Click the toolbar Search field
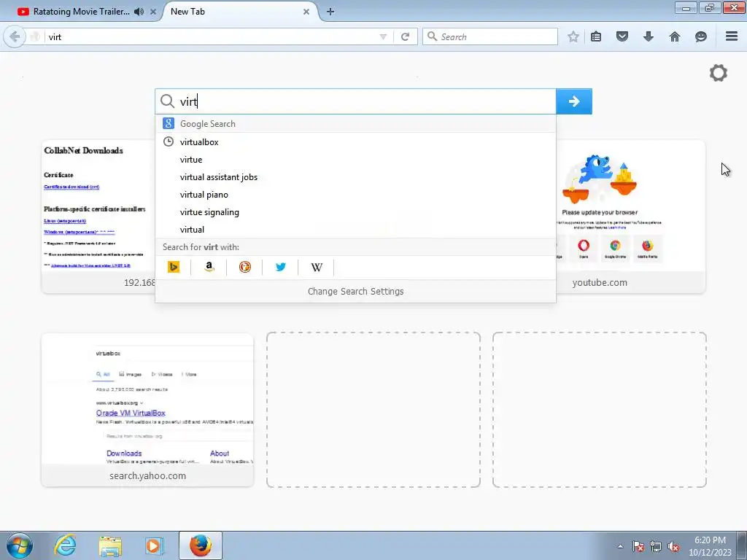 (x=489, y=36)
